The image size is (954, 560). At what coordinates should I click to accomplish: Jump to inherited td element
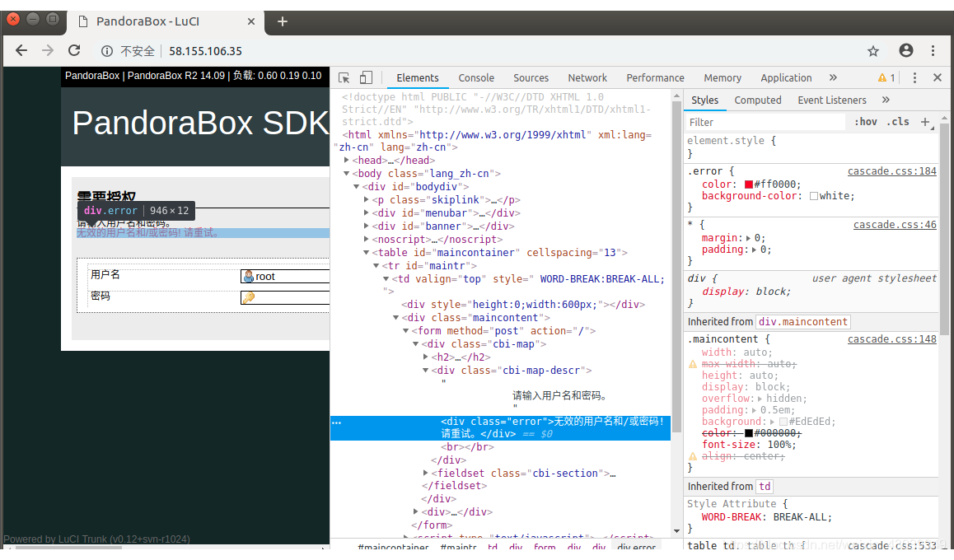click(x=765, y=487)
